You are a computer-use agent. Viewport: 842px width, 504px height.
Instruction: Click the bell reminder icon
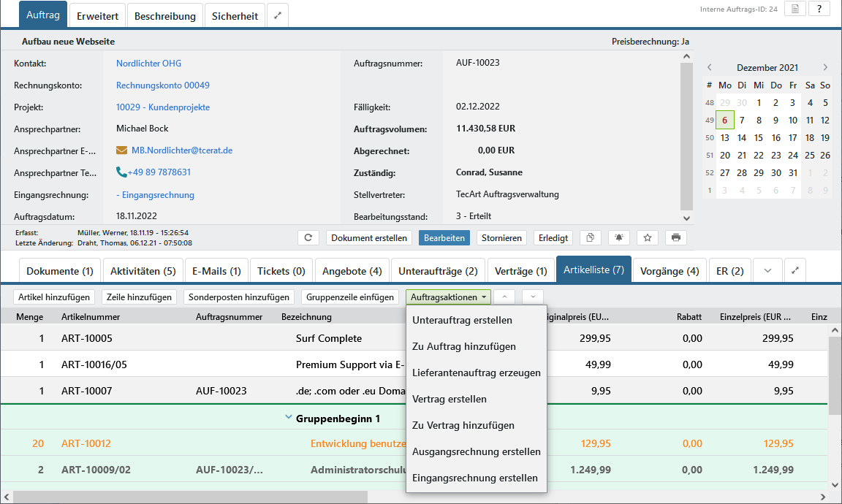[619, 238]
